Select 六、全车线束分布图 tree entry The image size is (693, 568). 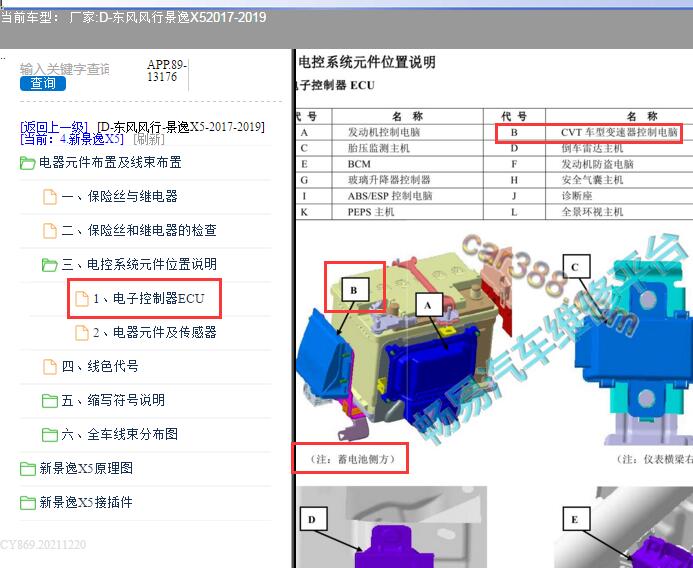coord(119,435)
